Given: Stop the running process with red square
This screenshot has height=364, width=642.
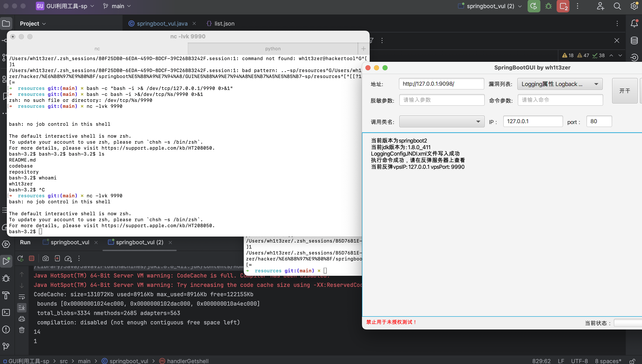Looking at the screenshot, I should [32, 258].
